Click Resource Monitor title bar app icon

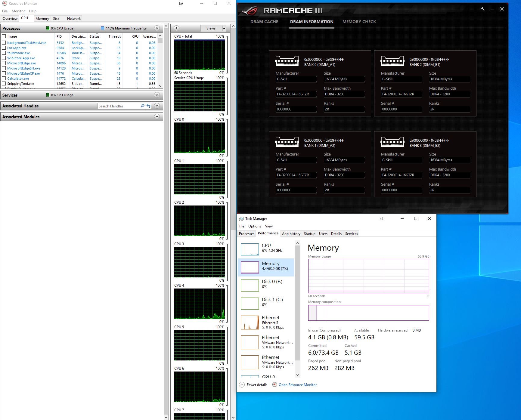pos(5,4)
